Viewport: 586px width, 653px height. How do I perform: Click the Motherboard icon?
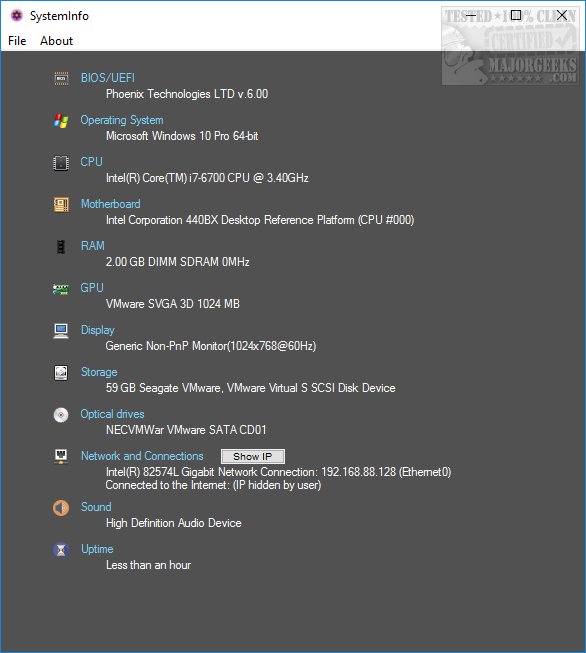click(61, 204)
